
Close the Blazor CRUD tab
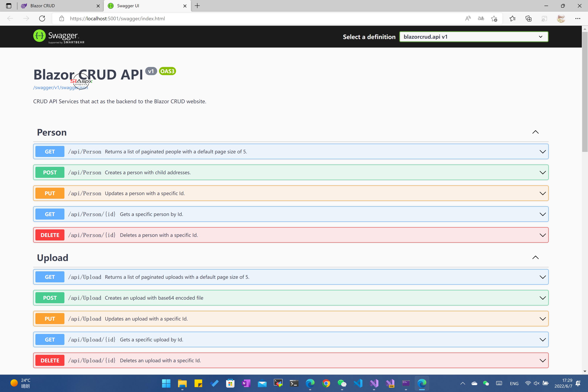pos(98,6)
